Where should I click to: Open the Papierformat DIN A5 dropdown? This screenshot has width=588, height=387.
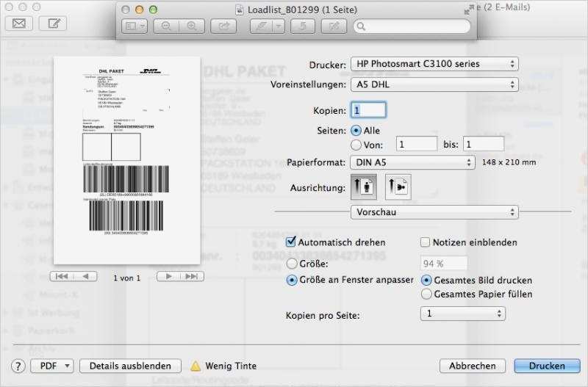(412, 162)
